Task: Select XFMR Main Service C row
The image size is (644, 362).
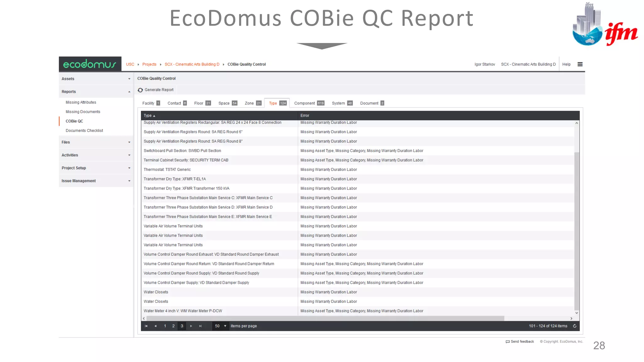Action: 358,198
